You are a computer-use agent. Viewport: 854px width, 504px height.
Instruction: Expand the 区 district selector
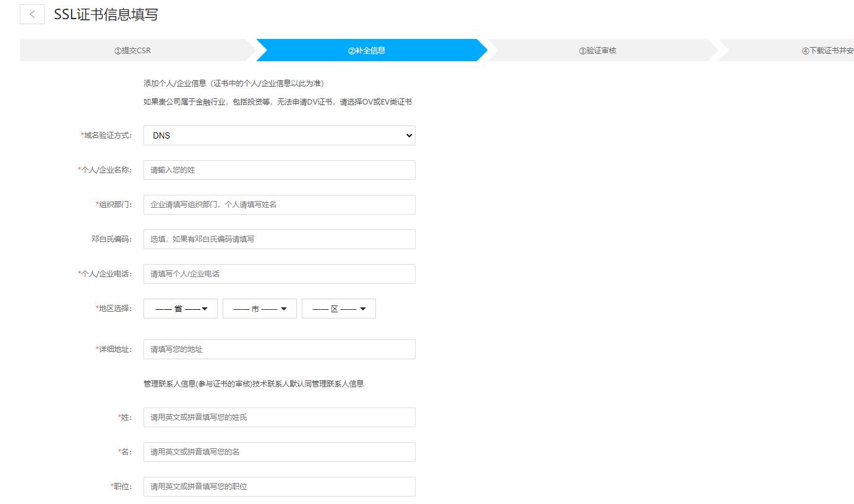[x=339, y=309]
